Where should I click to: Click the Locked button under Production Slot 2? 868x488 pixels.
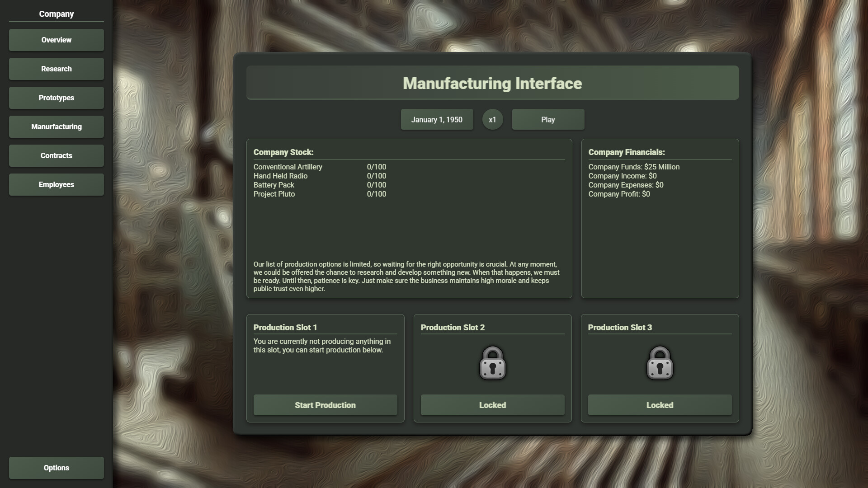tap(492, 405)
